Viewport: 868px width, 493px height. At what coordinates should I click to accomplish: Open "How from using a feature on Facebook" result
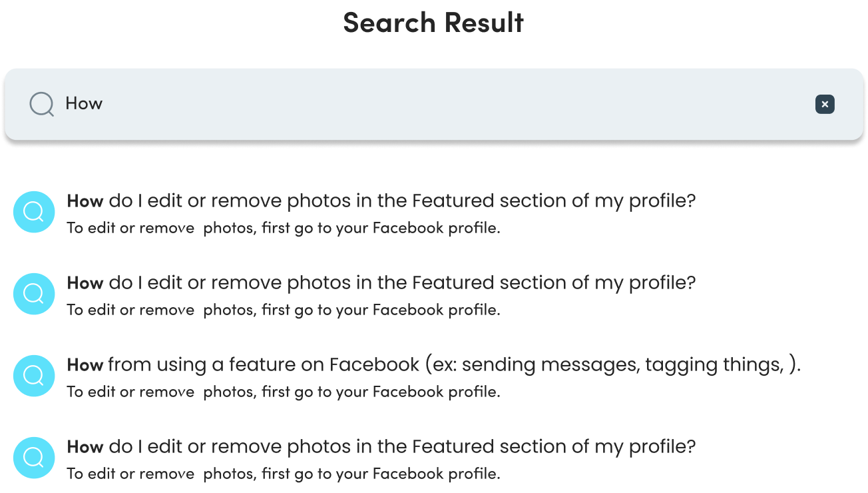coord(434,365)
